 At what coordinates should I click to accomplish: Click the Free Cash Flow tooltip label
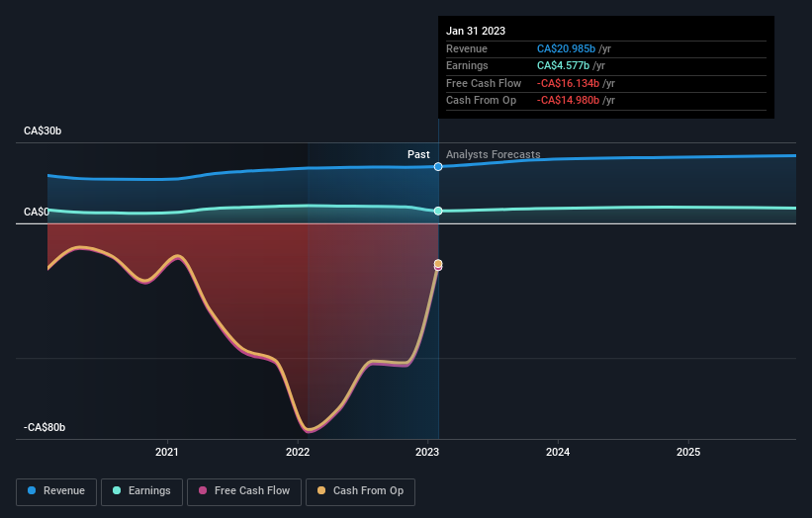(x=484, y=83)
